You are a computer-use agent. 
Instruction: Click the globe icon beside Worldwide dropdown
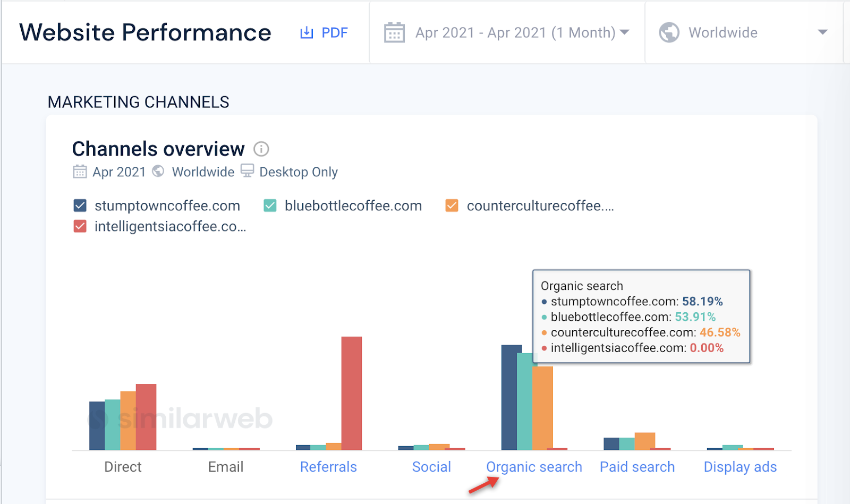pyautogui.click(x=669, y=32)
